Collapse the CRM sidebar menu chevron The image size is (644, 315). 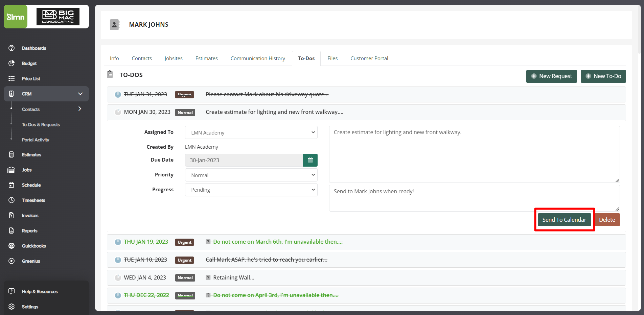click(x=80, y=94)
